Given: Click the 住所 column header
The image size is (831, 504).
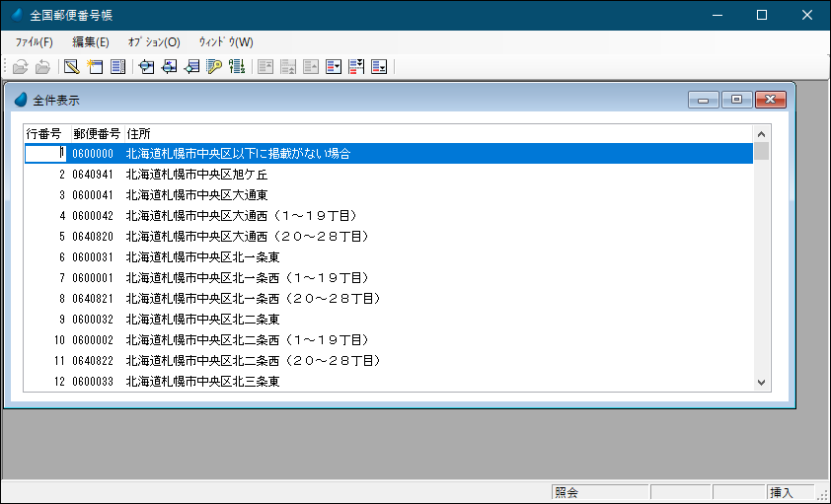Looking at the screenshot, I should click(138, 133).
